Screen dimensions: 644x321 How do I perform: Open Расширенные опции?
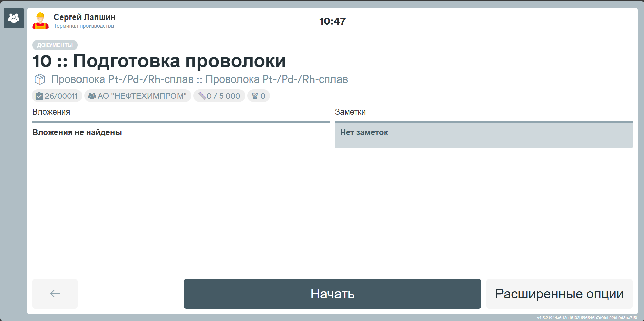tap(559, 294)
